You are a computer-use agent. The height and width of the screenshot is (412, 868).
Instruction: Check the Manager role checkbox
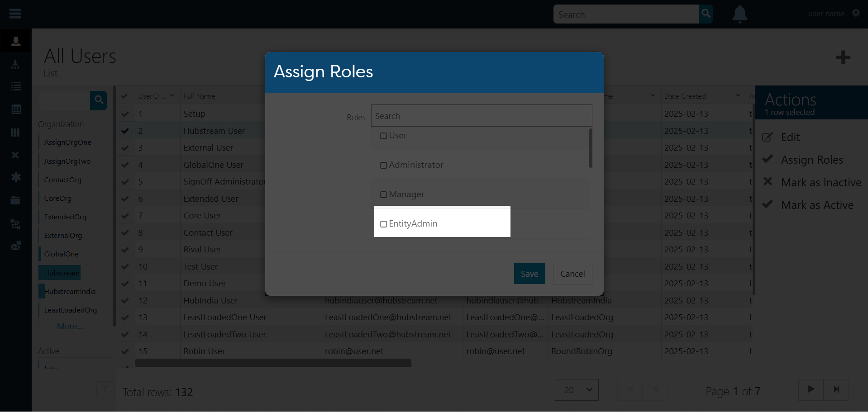point(383,194)
